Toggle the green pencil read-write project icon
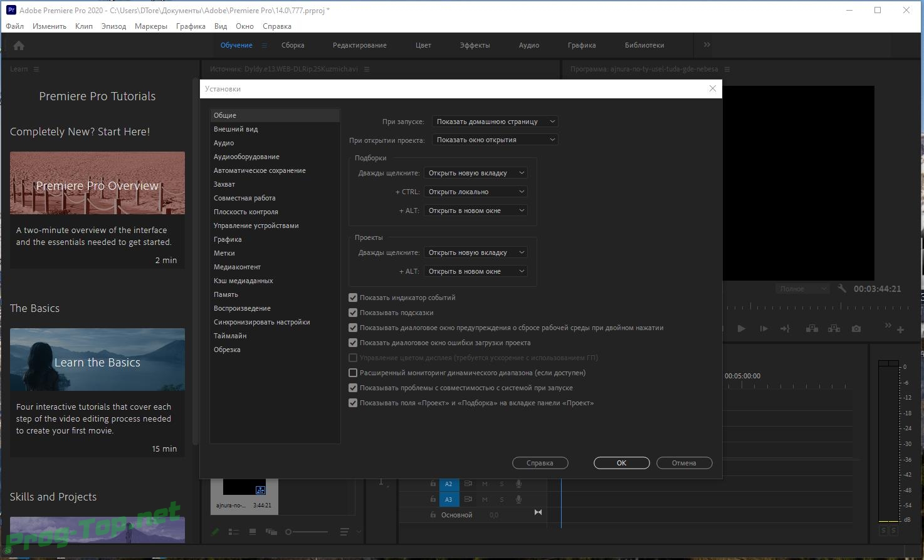Image resolution: width=924 pixels, height=560 pixels. [215, 532]
